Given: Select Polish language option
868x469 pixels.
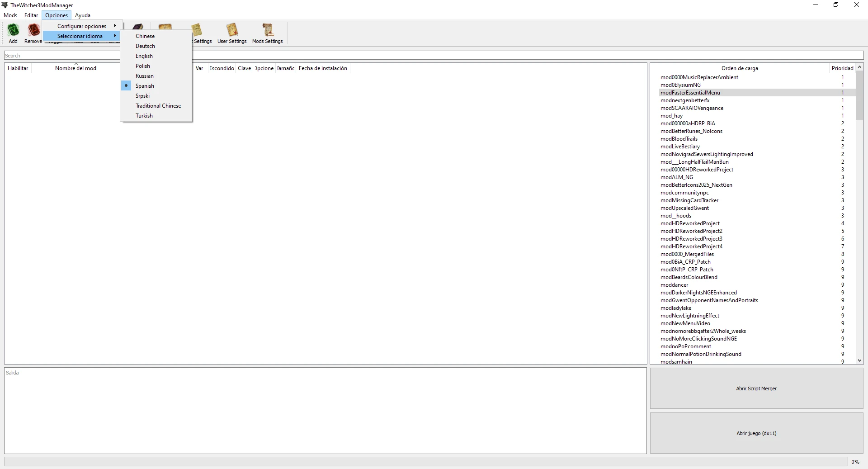Looking at the screenshot, I should click(x=156, y=66).
